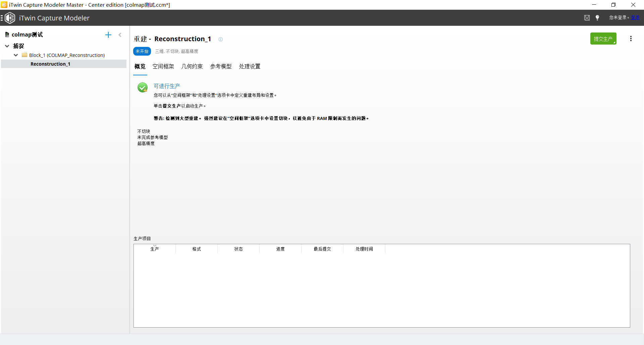This screenshot has height=345, width=644.
Task: Switch to the 几何约束 tab
Action: 192,66
